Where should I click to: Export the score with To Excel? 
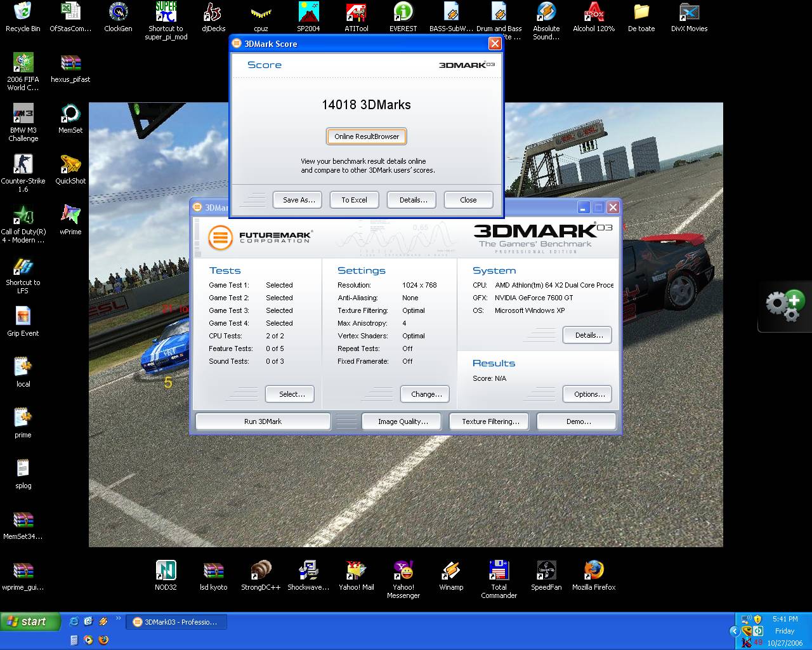pyautogui.click(x=354, y=200)
